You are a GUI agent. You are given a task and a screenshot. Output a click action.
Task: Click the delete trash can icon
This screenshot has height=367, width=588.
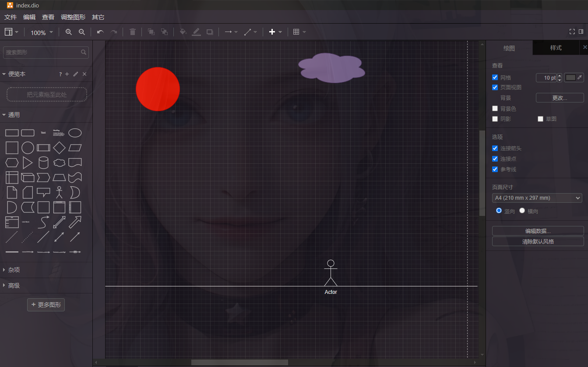tap(133, 32)
